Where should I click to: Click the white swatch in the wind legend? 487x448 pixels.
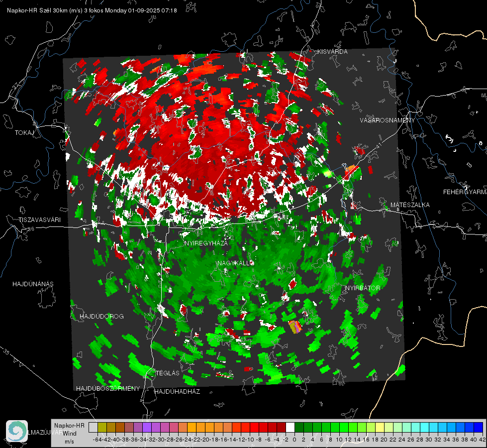pos(290,428)
